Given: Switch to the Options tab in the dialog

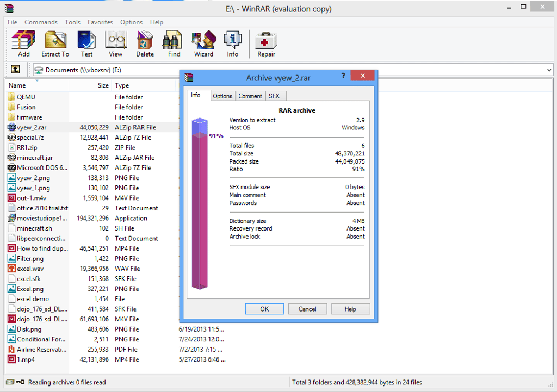Looking at the screenshot, I should (x=222, y=96).
